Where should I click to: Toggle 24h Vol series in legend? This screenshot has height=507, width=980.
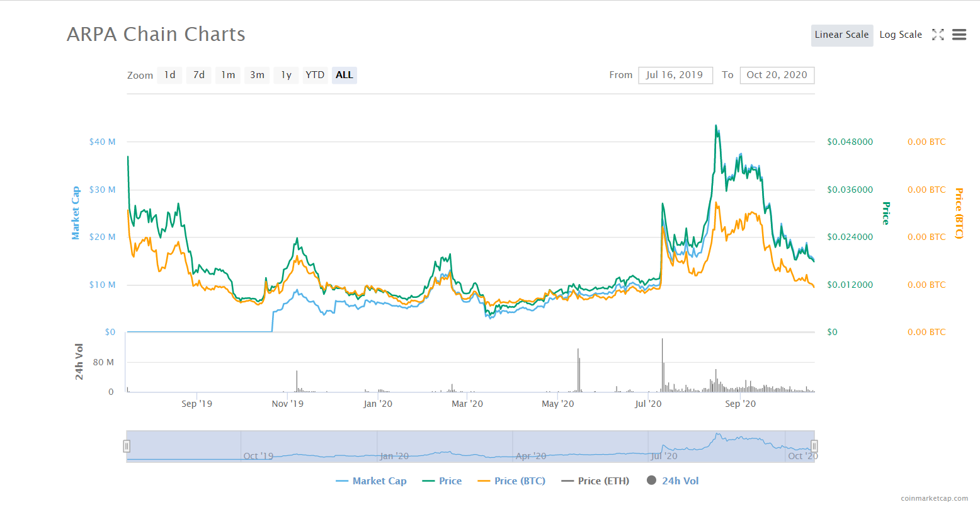673,481
